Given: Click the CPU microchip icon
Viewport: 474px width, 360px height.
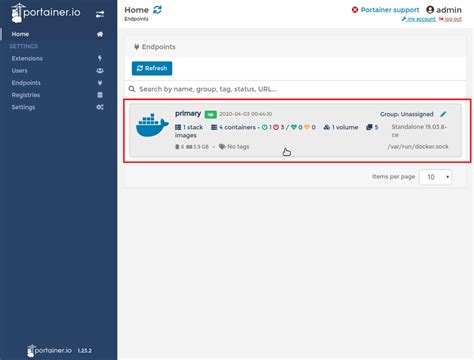Looking at the screenshot, I should [x=177, y=147].
